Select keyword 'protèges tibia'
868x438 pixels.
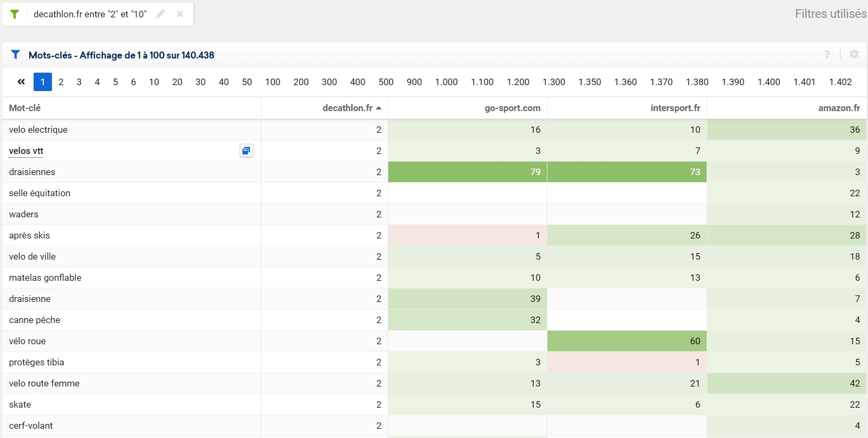37,362
